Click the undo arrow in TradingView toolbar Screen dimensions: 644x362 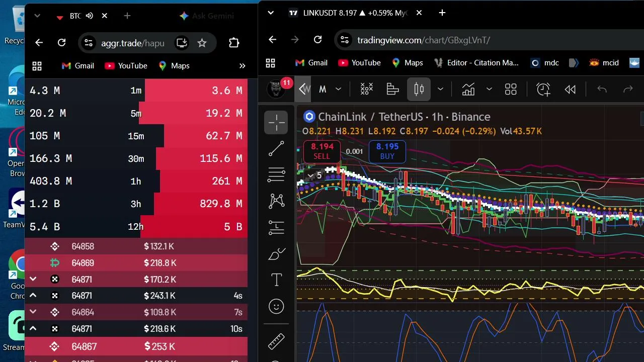(602, 89)
